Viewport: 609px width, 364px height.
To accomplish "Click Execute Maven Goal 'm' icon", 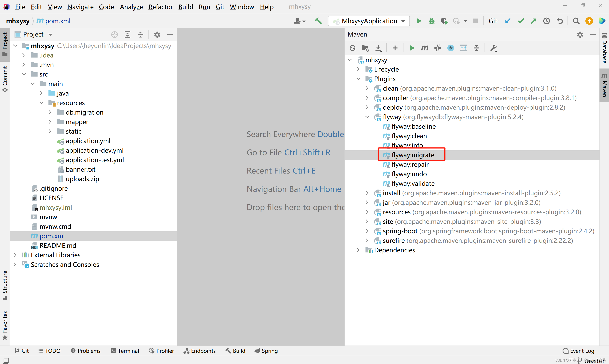I will [425, 48].
